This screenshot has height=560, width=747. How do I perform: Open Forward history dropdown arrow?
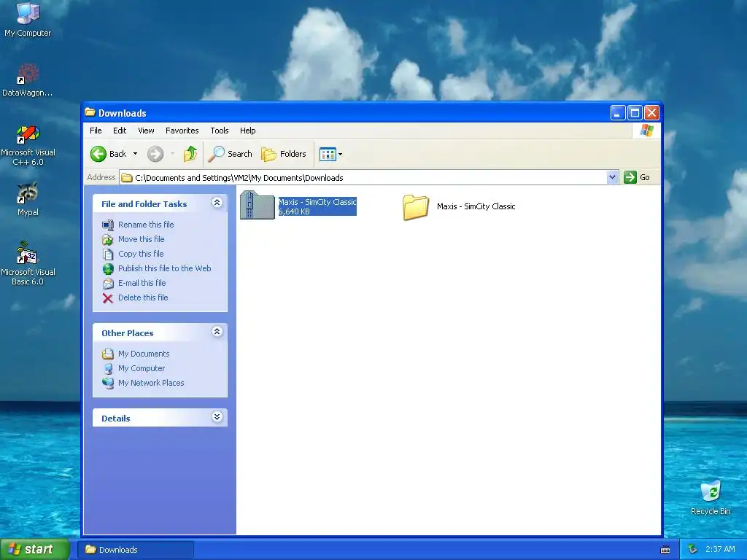click(x=172, y=154)
